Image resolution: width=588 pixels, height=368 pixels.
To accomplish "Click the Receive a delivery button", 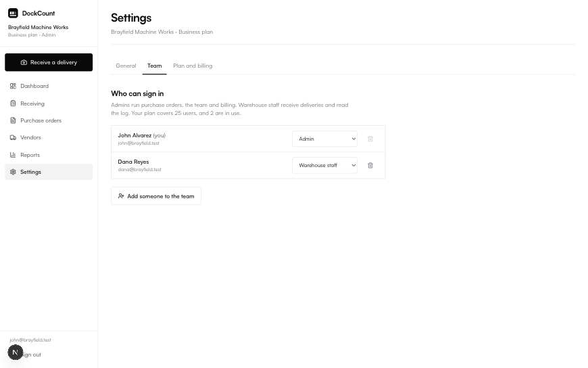I will [49, 62].
